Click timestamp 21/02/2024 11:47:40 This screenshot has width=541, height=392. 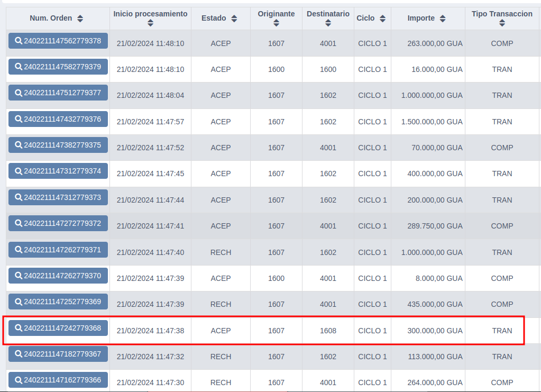point(150,252)
